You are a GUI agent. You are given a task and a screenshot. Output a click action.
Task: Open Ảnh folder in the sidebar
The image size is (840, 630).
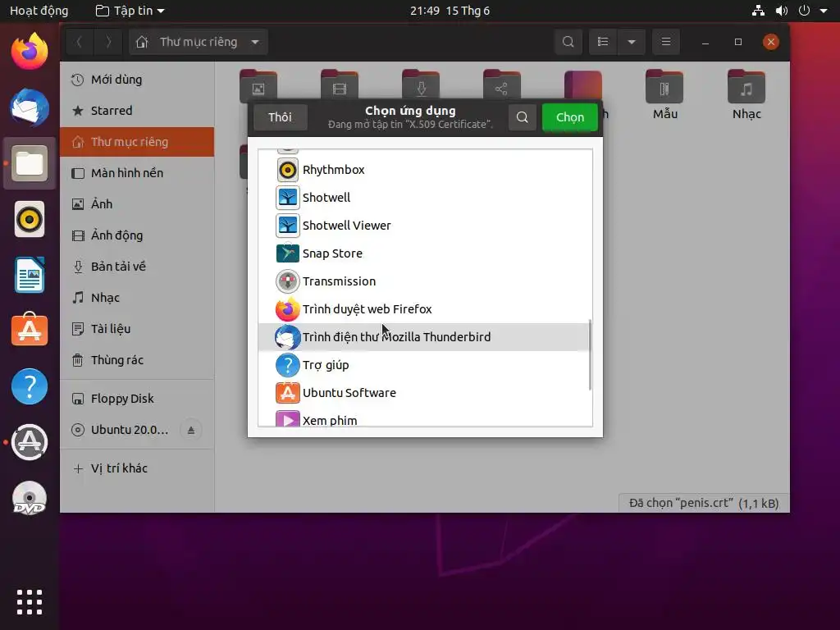click(x=137, y=204)
